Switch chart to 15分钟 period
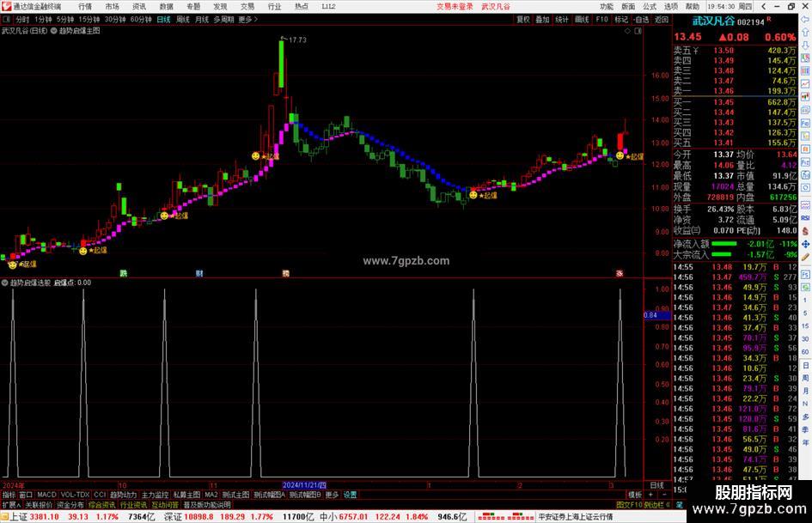 [x=89, y=19]
